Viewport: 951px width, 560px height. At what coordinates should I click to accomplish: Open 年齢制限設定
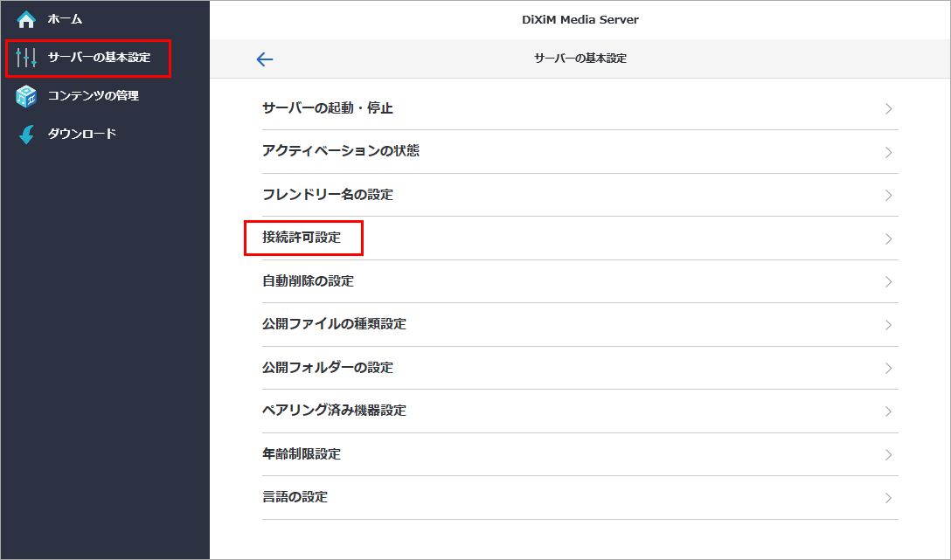(580, 454)
